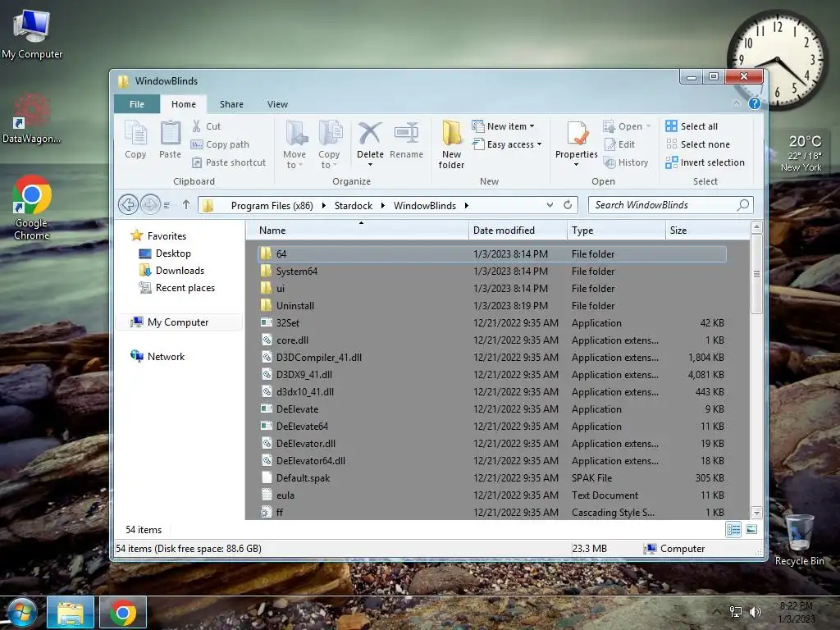Viewport: 840px width, 630px height.
Task: Create a New folder
Action: [452, 144]
